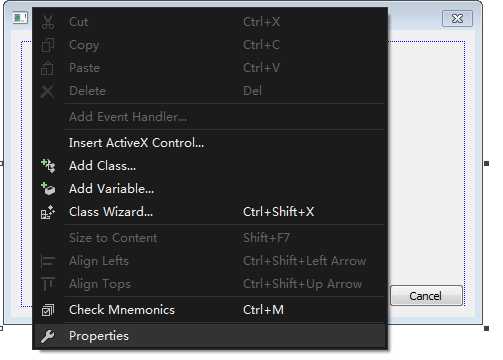
Task: Click the Properties wrench icon
Action: tap(47, 336)
